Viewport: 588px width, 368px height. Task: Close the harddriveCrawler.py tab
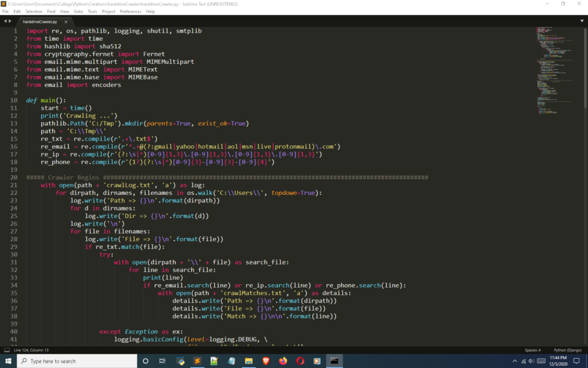[x=66, y=22]
